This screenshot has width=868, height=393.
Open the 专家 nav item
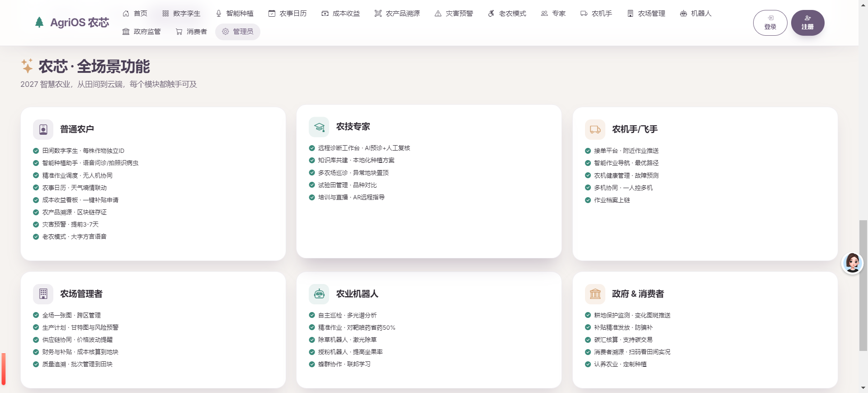pyautogui.click(x=553, y=14)
